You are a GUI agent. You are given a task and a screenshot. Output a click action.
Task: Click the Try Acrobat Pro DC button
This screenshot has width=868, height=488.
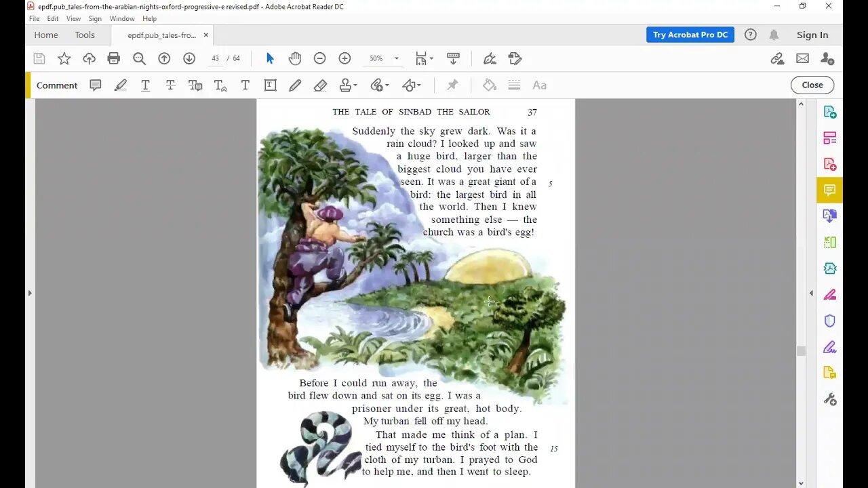pyautogui.click(x=690, y=35)
